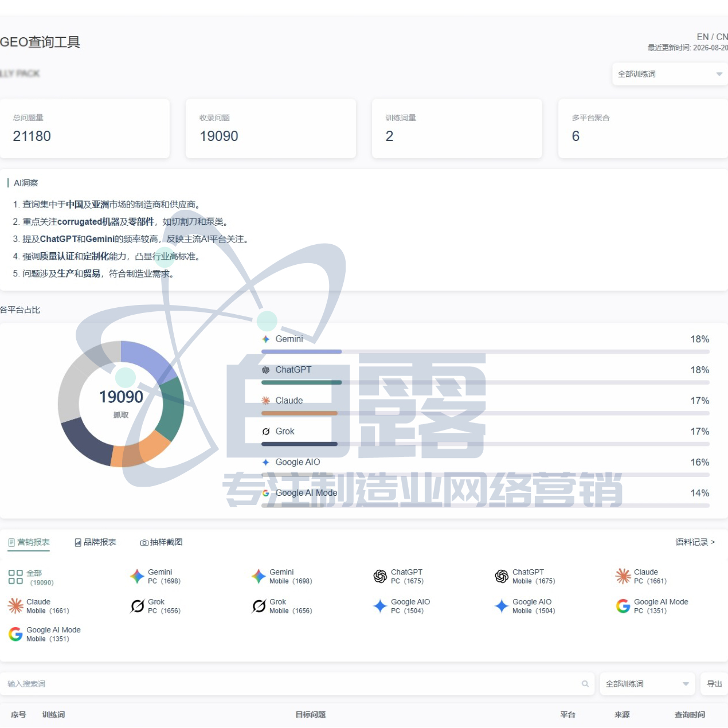Screen dimensions: 728x728
Task: Click the ChatGPT label in 各平台占比 legend
Action: point(293,370)
